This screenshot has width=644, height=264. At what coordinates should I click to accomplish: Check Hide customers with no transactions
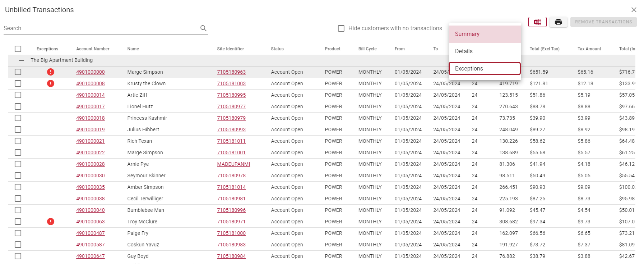341,28
